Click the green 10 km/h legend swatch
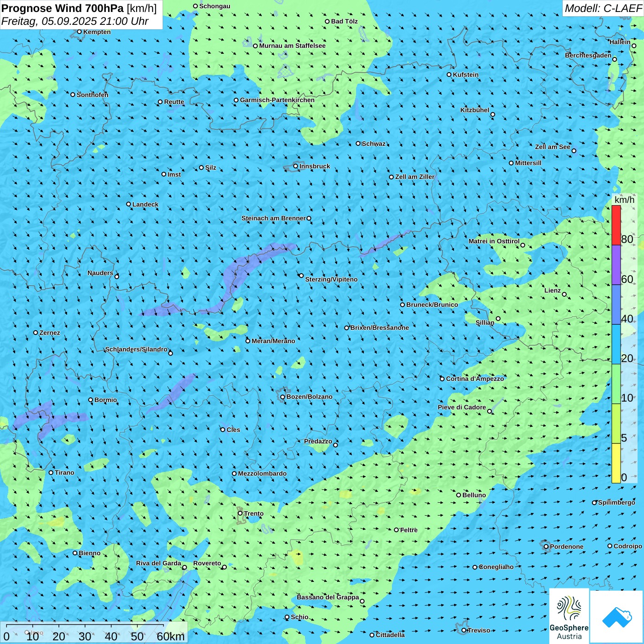This screenshot has width=644, height=644. [616, 384]
